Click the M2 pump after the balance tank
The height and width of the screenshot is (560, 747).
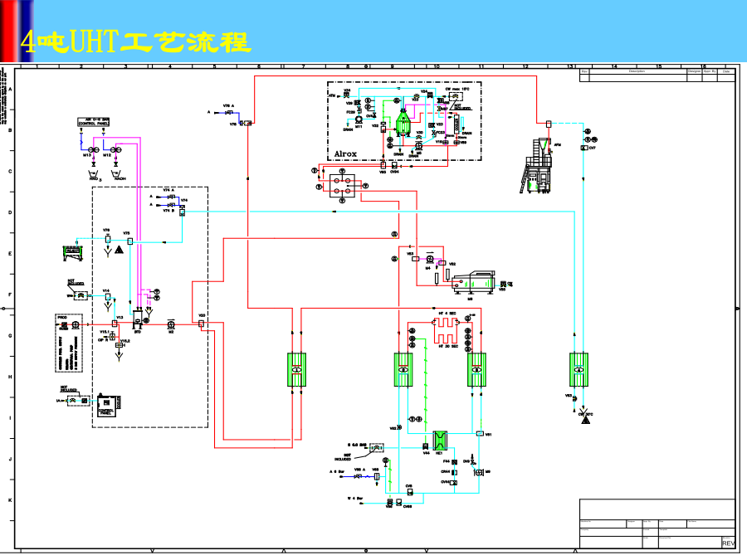pyautogui.click(x=171, y=324)
